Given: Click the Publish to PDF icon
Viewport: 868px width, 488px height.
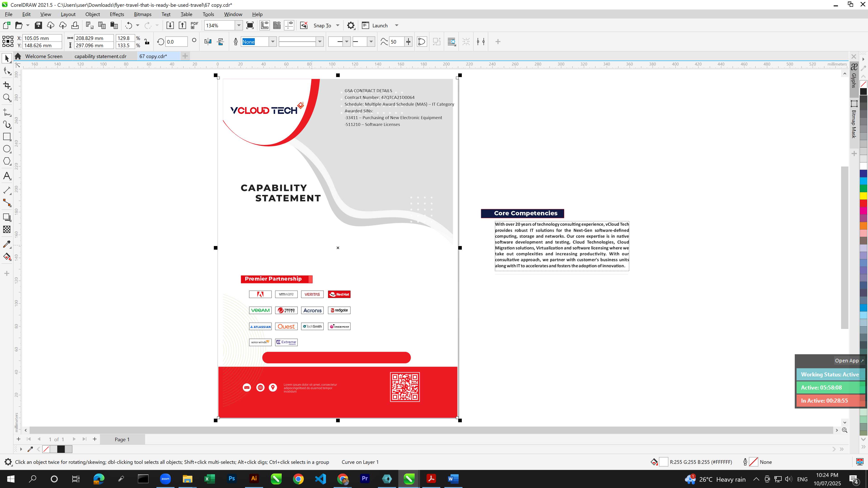Looking at the screenshot, I should click(x=194, y=26).
